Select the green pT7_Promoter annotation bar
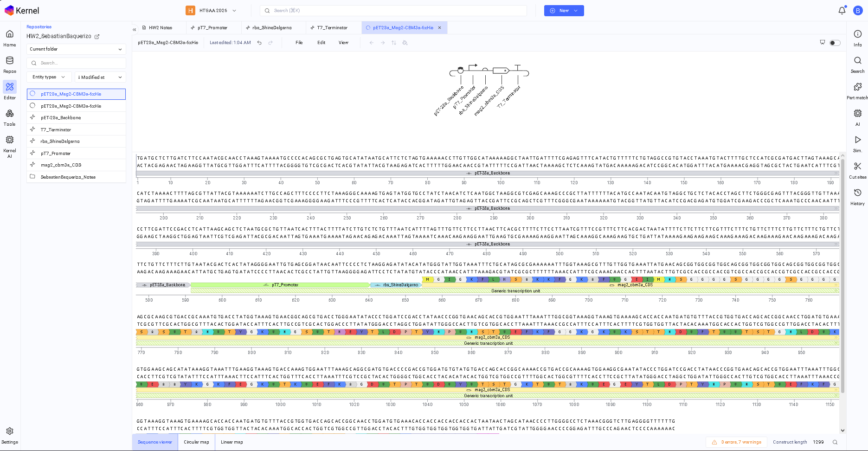Viewport: 868px width, 451px height. (x=281, y=285)
